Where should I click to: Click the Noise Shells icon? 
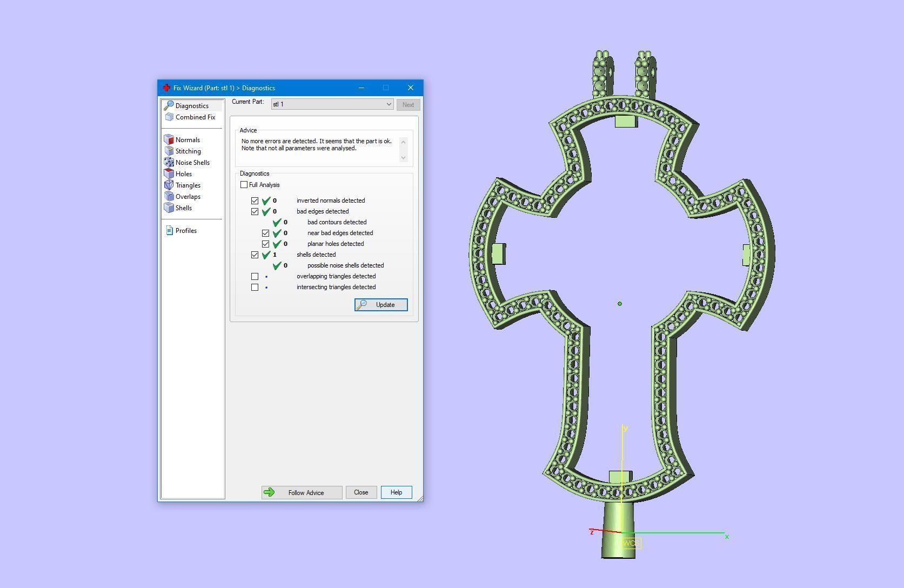pos(169,162)
